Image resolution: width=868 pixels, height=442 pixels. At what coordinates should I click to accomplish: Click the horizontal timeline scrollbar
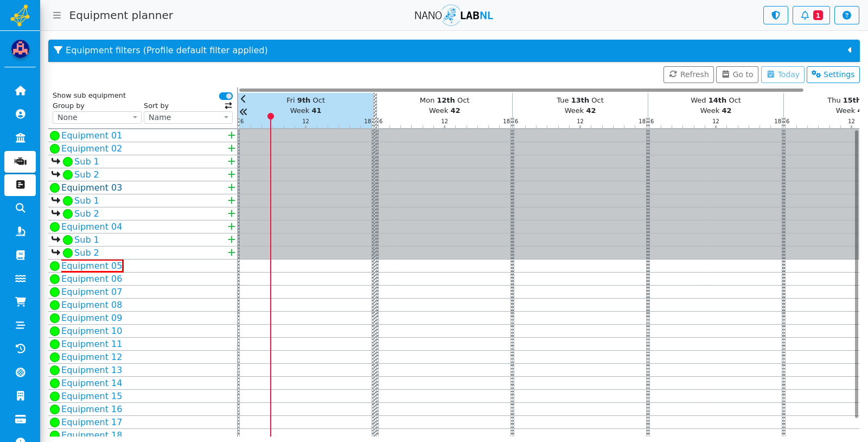(x=521, y=90)
